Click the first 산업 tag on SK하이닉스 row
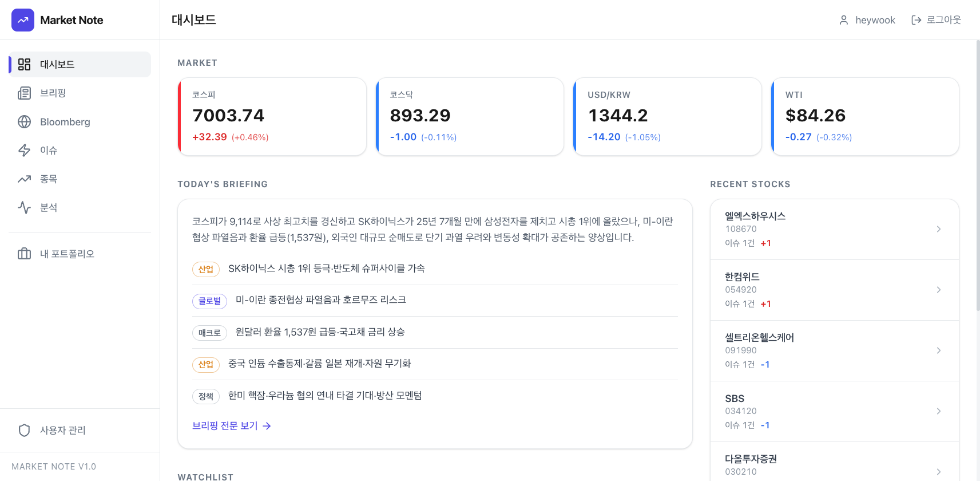This screenshot has width=980, height=481. tap(206, 269)
